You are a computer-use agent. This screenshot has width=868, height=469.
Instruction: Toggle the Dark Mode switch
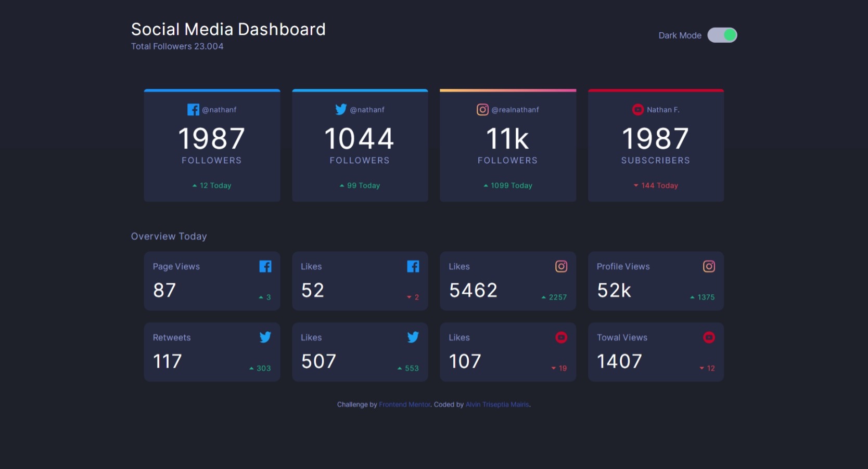click(x=722, y=35)
